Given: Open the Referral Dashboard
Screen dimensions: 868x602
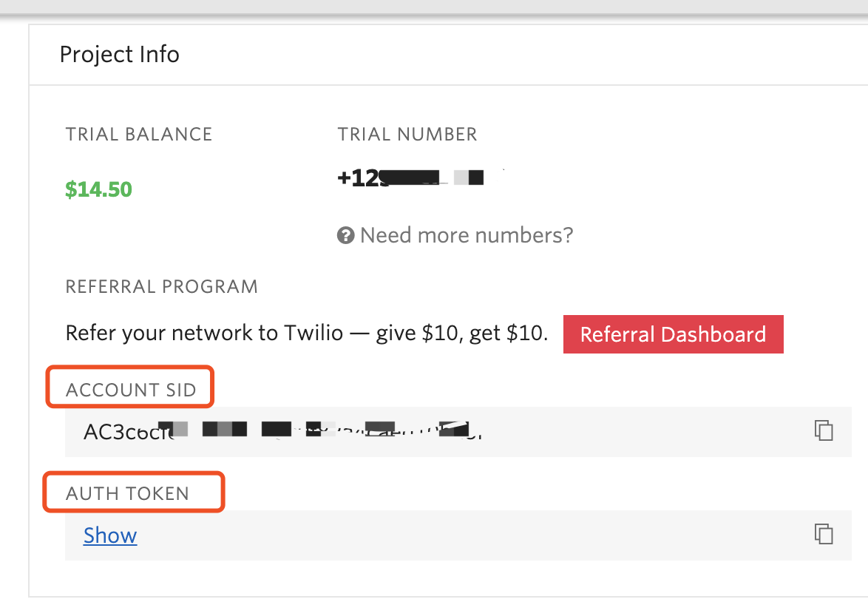Looking at the screenshot, I should coord(673,334).
